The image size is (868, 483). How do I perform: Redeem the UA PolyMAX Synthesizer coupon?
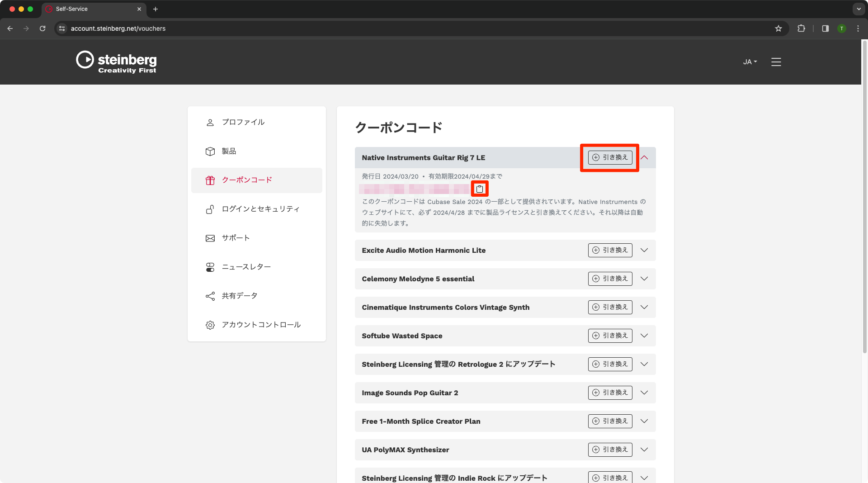click(x=610, y=450)
